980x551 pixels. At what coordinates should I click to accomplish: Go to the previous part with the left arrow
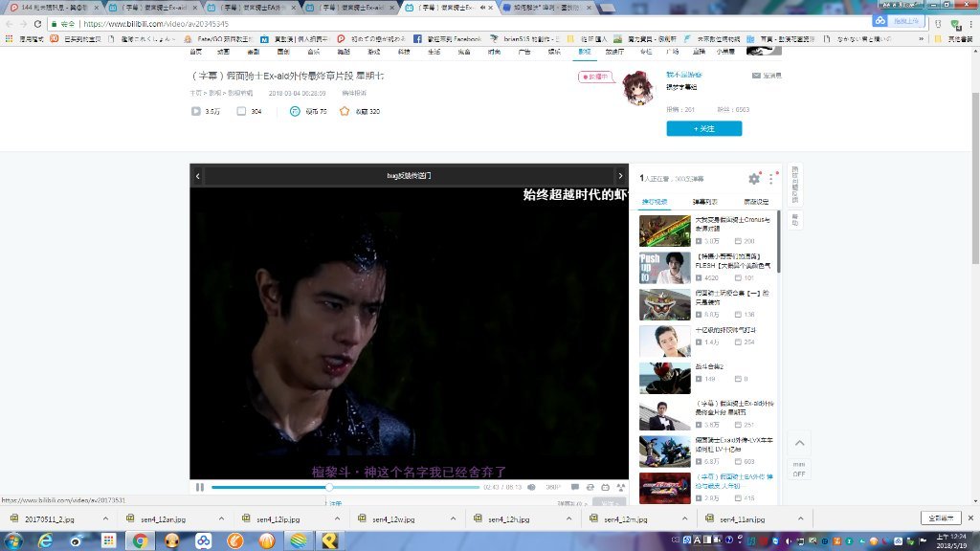pos(197,176)
